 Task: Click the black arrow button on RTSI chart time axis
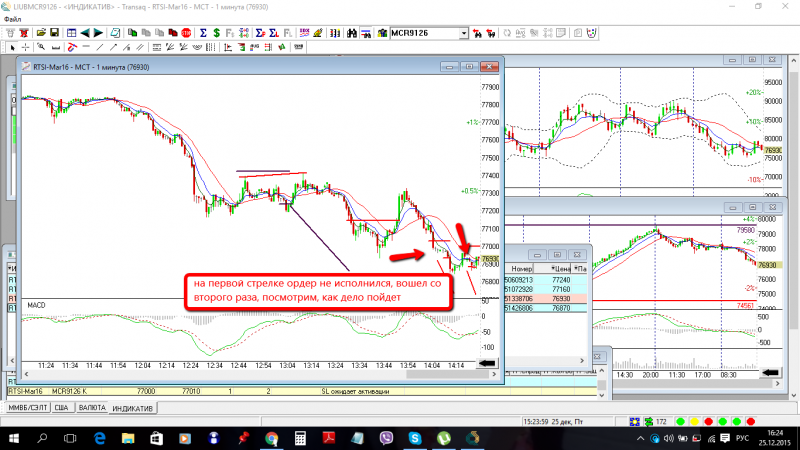pos(487,363)
